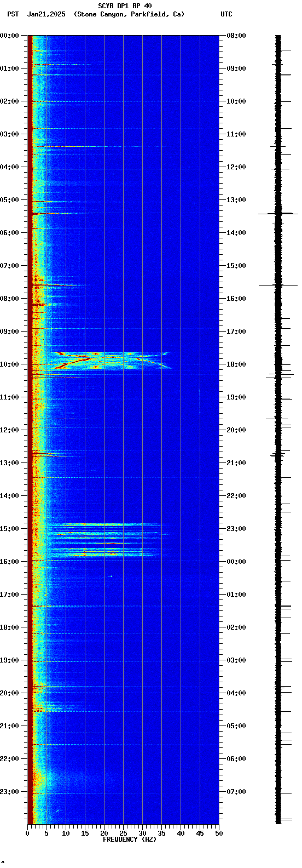302x868 pixels.
Task: Click '14:00' on the UTC axis
Action: [236, 233]
